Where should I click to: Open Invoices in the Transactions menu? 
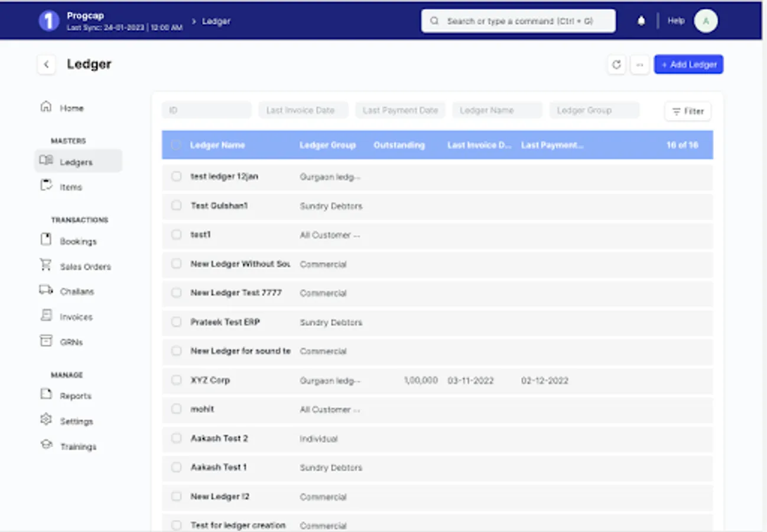pyautogui.click(x=76, y=317)
